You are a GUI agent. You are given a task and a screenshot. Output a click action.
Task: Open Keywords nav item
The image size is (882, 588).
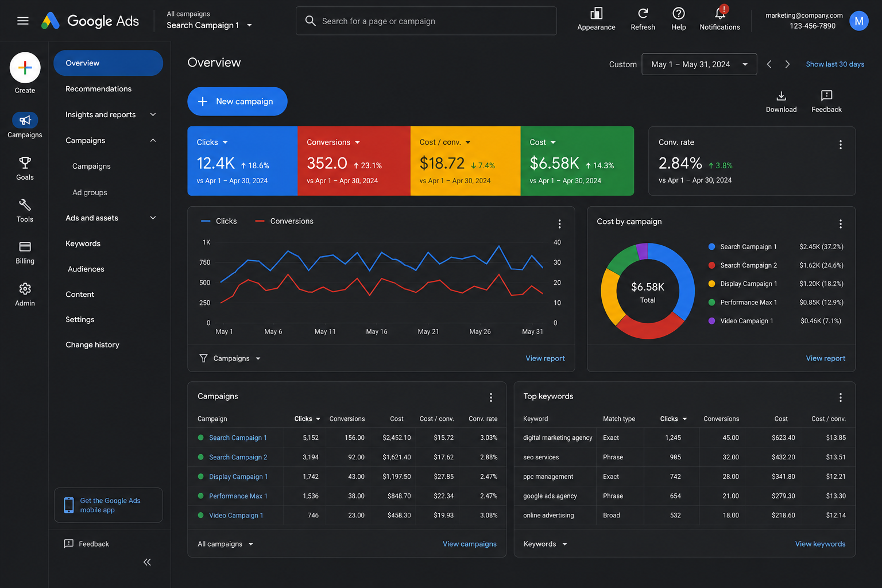(x=83, y=243)
